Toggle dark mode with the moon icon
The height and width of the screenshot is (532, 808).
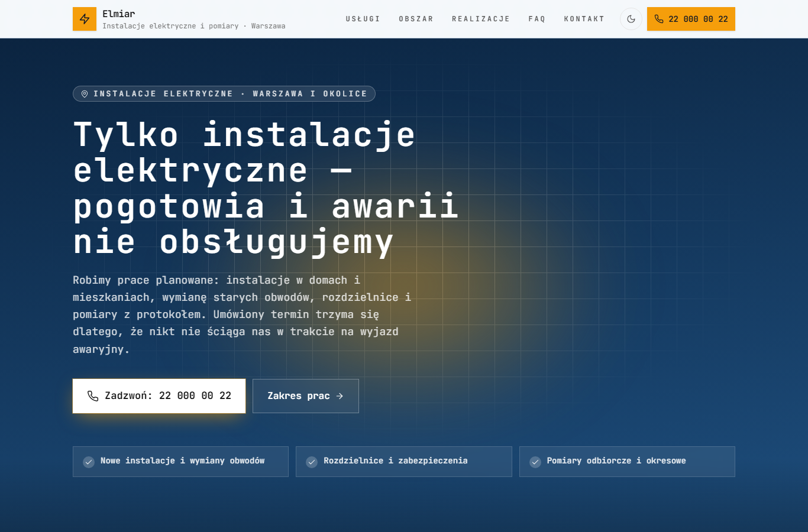(631, 19)
